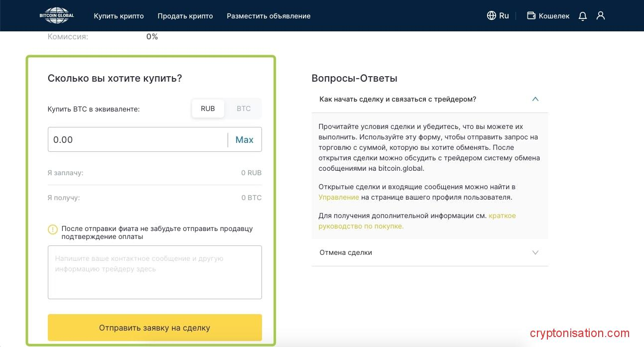
Task: Open the Ru language selector
Action: point(504,15)
